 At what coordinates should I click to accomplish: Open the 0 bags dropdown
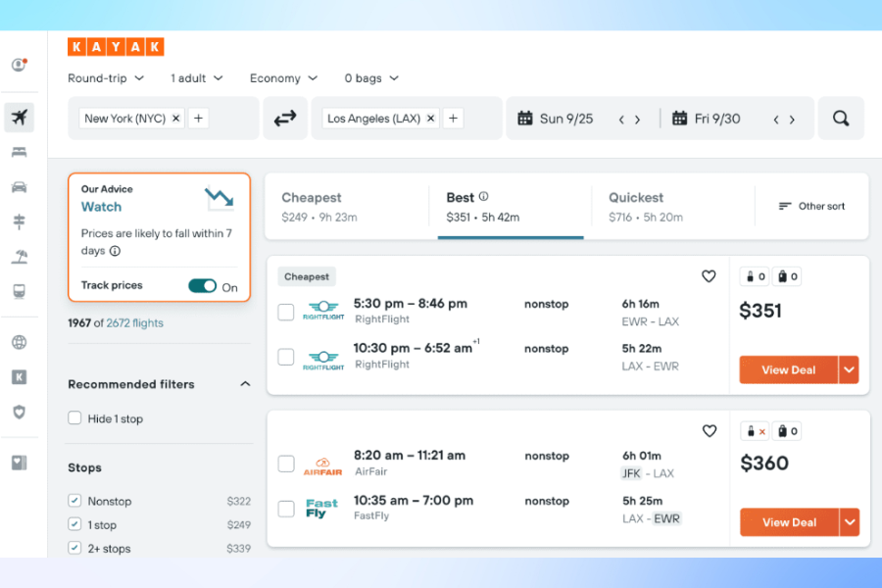pyautogui.click(x=371, y=78)
